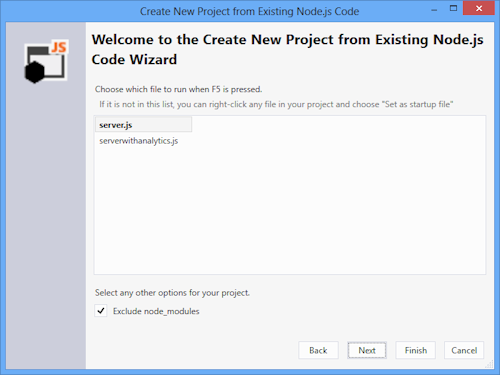Toggle the Exclude node_modules checkbox
This screenshot has width=500, height=375.
(101, 311)
